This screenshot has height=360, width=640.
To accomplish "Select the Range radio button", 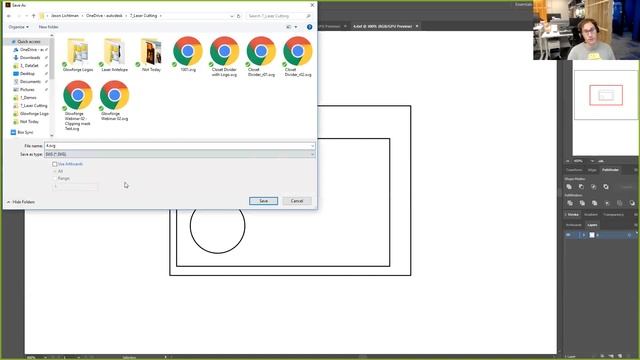I will tap(55, 178).
